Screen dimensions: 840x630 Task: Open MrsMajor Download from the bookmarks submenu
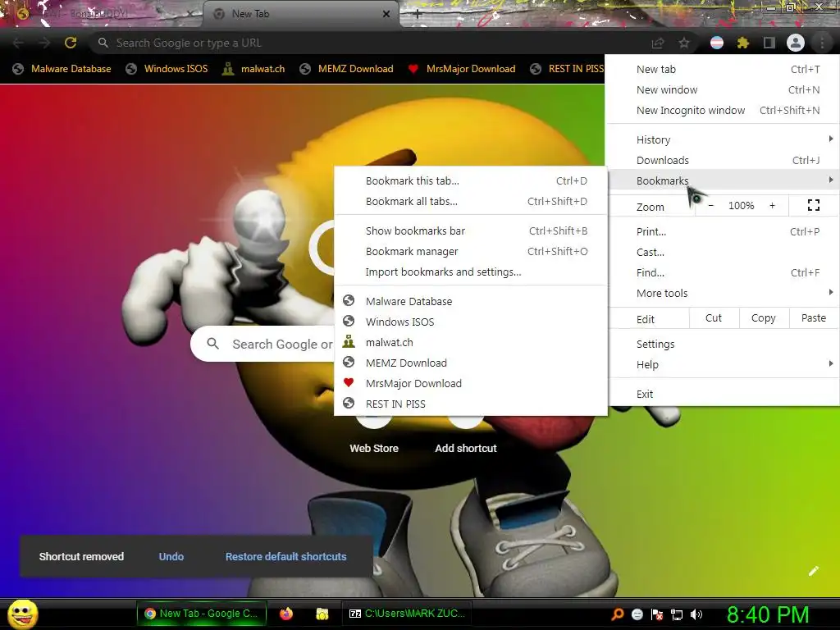coord(470,383)
